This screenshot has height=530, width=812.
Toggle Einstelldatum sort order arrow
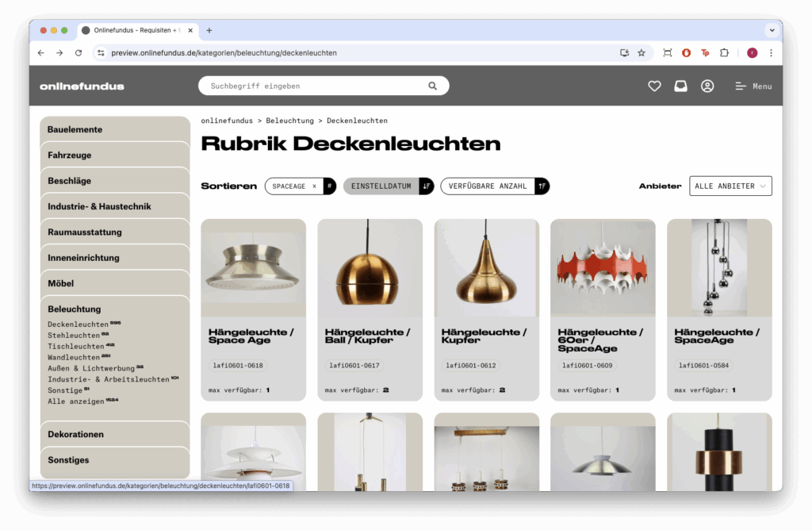[426, 186]
